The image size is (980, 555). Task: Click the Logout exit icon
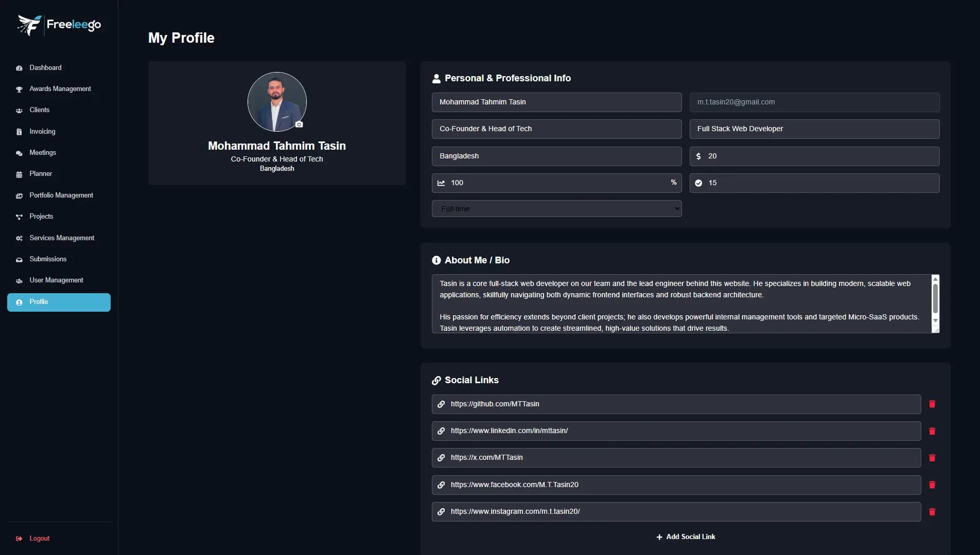19,539
